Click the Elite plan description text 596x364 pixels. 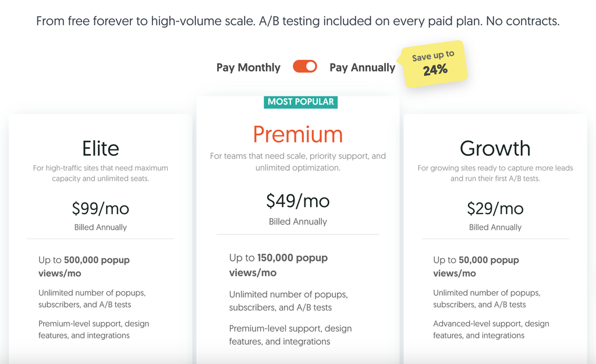[101, 173]
